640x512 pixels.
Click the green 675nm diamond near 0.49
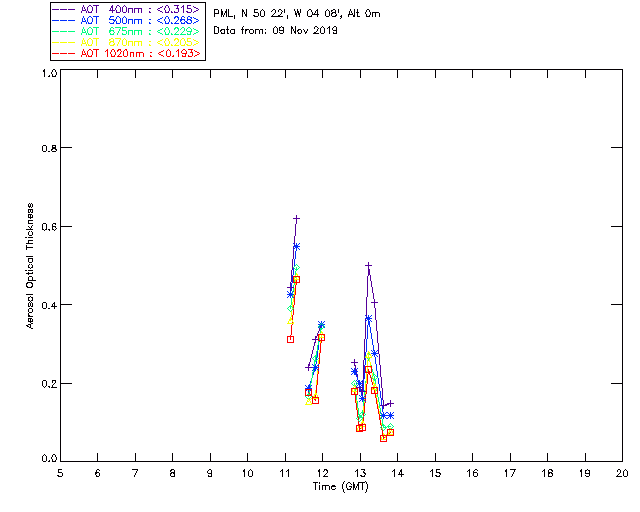tap(297, 268)
